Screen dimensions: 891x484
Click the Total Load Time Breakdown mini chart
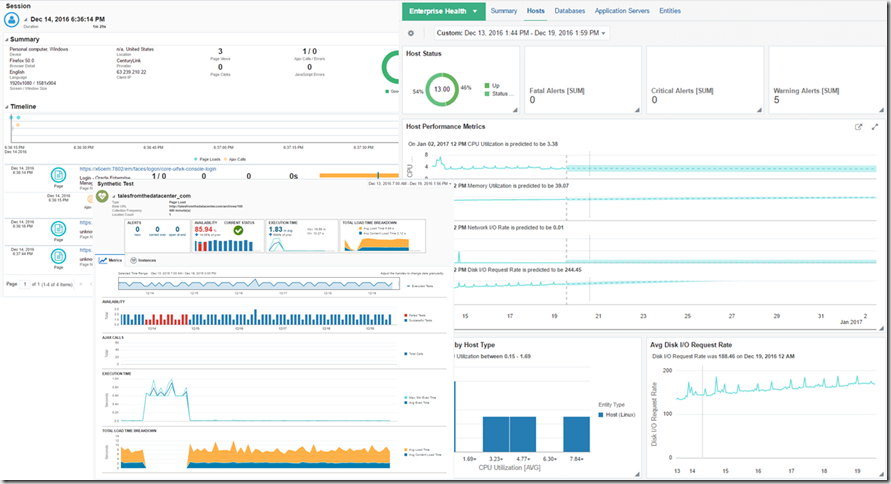376,244
